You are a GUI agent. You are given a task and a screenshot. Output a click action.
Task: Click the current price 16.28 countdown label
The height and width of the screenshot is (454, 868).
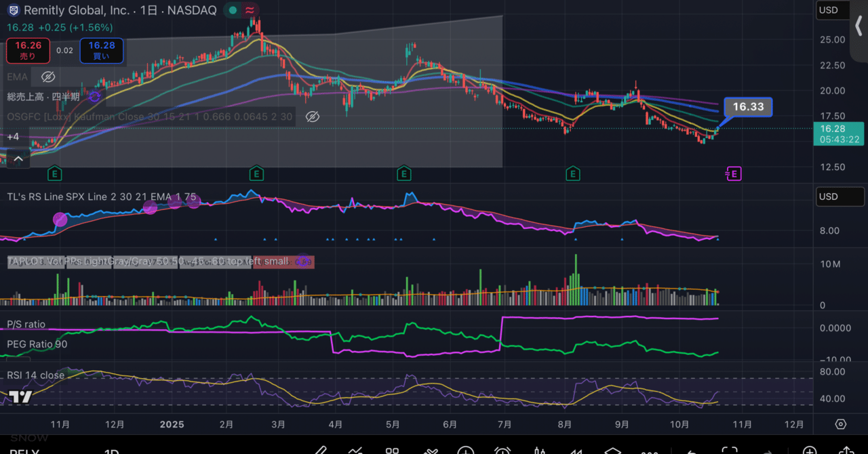coord(840,133)
